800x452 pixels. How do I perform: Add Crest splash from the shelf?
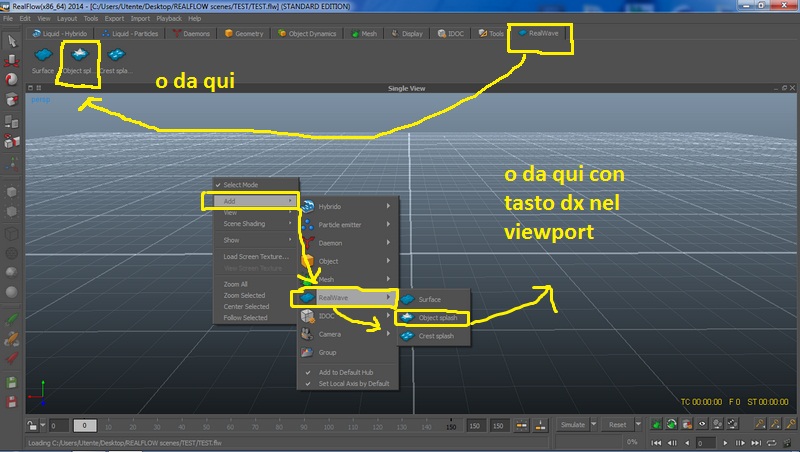[116, 60]
